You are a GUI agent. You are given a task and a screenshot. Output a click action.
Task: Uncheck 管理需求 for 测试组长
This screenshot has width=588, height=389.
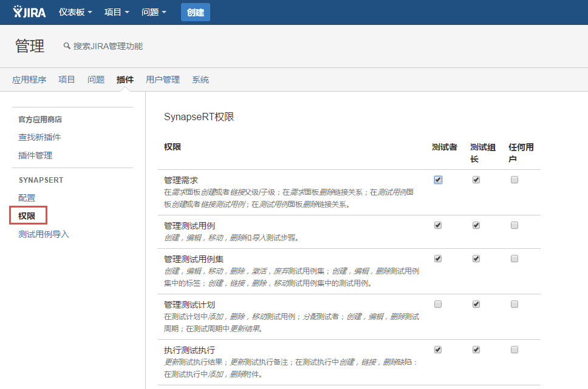(476, 180)
